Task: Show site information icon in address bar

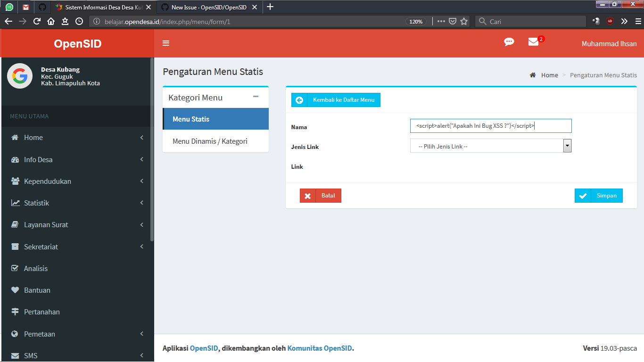Action: coord(97,21)
